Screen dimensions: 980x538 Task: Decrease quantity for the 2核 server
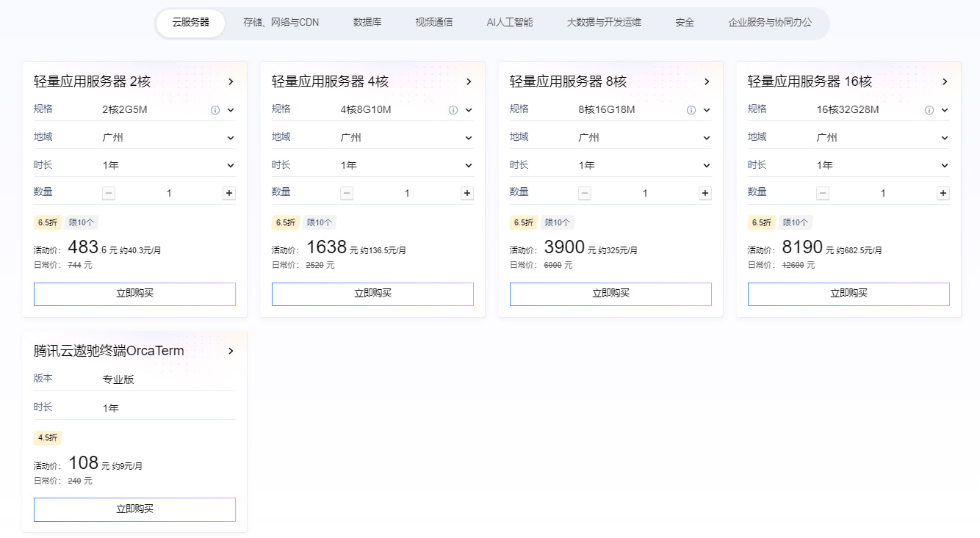click(x=109, y=193)
